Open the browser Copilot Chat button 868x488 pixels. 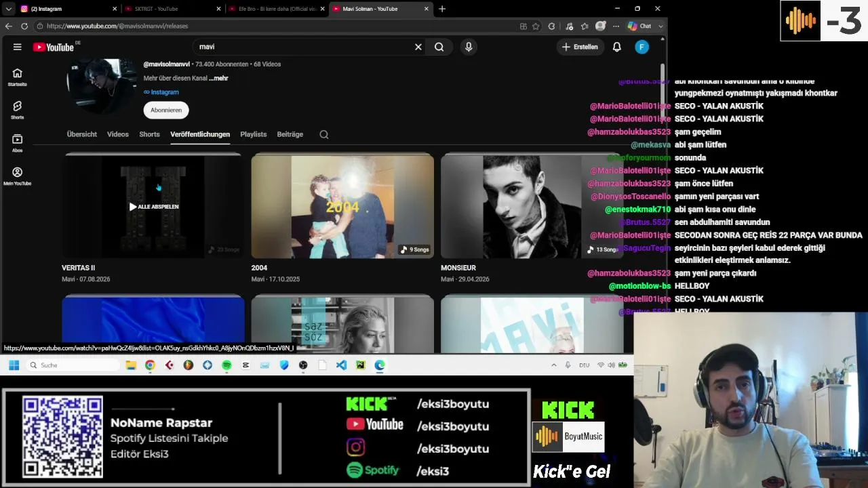point(639,26)
